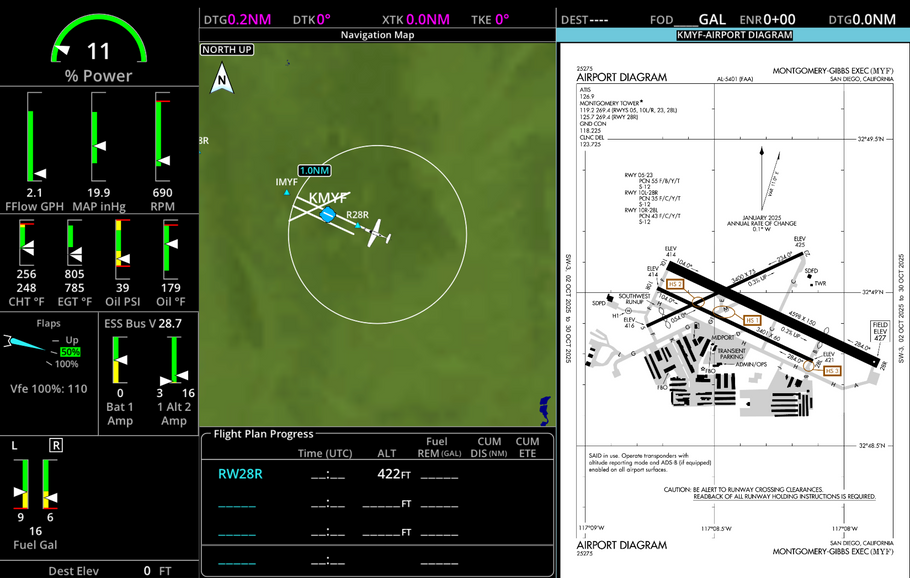Select the white aircraft symbol on map

click(376, 238)
